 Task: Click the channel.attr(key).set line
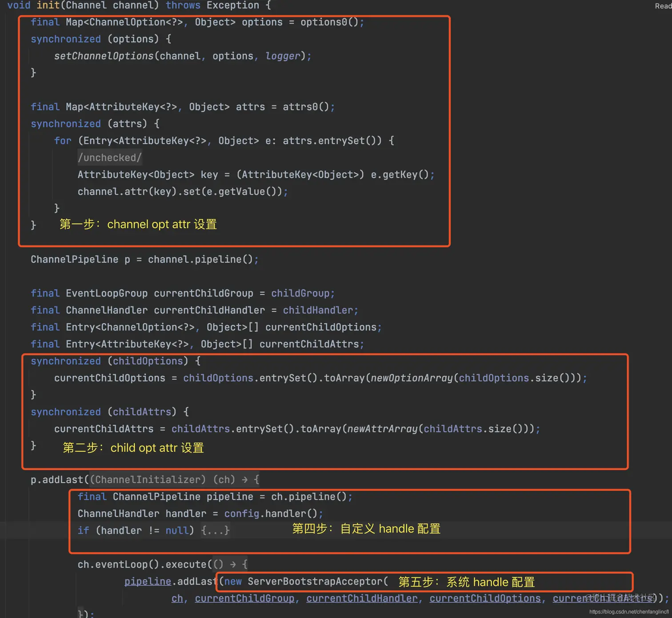(183, 192)
